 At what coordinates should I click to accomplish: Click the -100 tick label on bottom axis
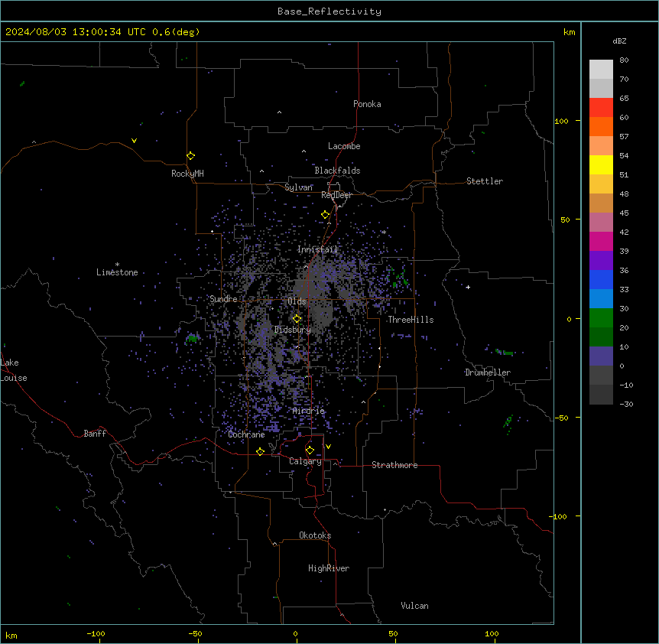[96, 633]
